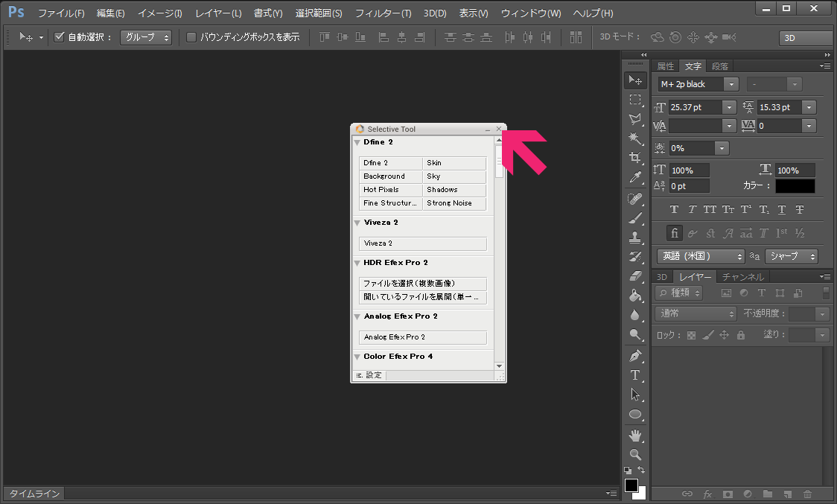Reset default foreground and background colors
This screenshot has width=837, height=504.
(x=628, y=470)
